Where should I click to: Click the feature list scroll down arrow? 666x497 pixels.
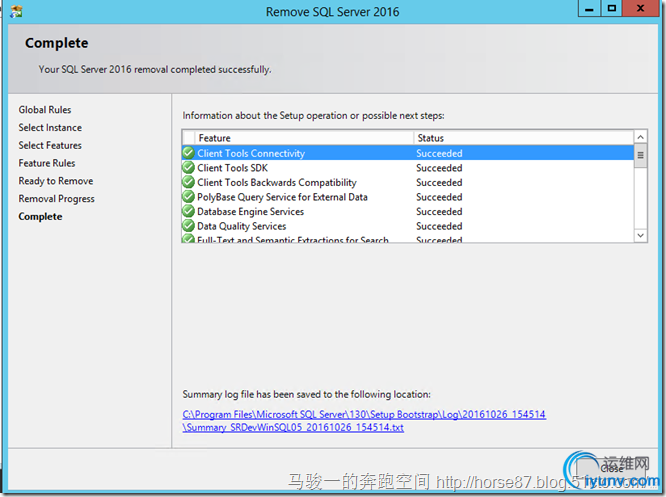641,235
